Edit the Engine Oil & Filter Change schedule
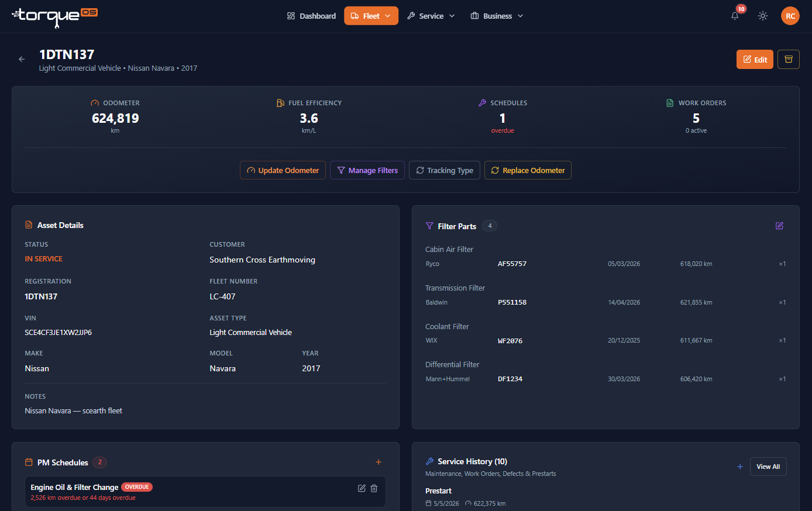The height and width of the screenshot is (511, 812). click(x=362, y=488)
